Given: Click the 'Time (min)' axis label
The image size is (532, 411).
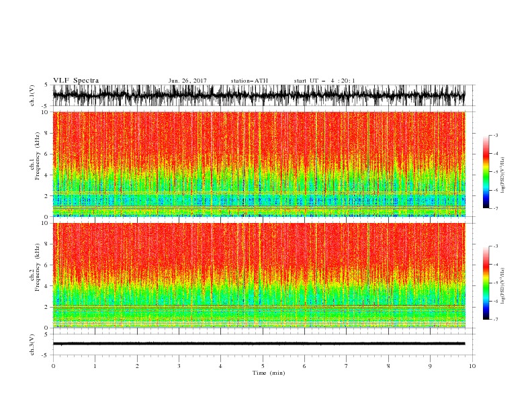Looking at the screenshot, I should click(269, 373).
